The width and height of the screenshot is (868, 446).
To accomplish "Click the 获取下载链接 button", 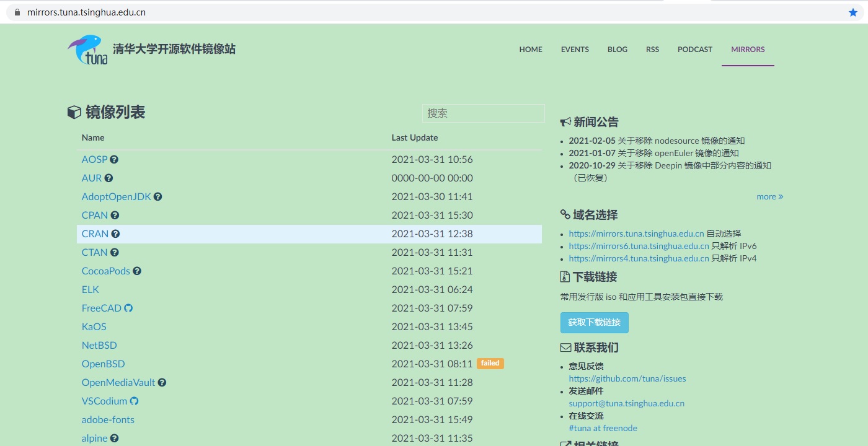I will coord(595,323).
